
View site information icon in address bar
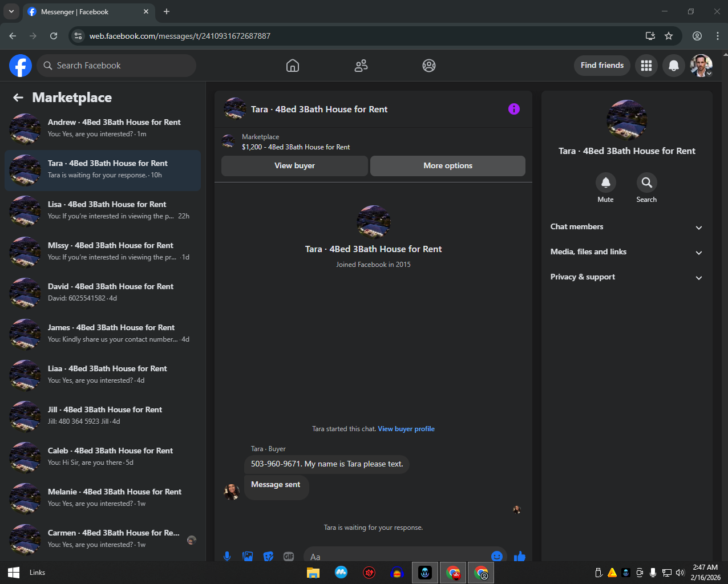click(x=79, y=36)
